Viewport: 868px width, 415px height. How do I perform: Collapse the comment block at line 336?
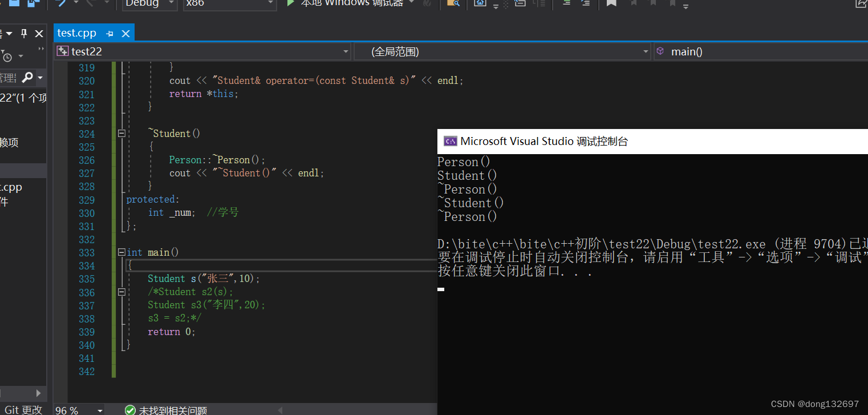point(121,292)
